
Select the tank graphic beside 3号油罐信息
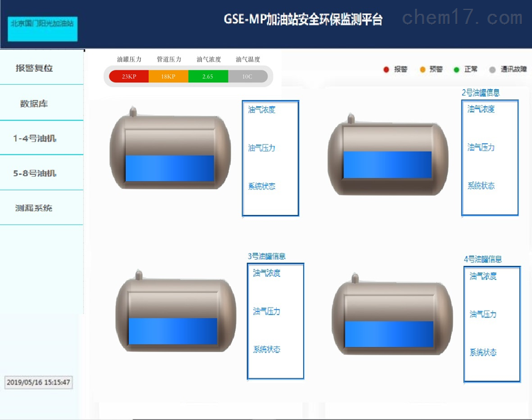click(176, 311)
